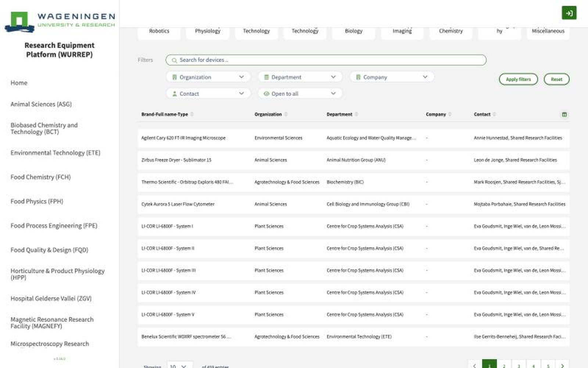The width and height of the screenshot is (588, 368).
Task: Sort by the Brand-Full name-Type sort icon
Action: 192,114
